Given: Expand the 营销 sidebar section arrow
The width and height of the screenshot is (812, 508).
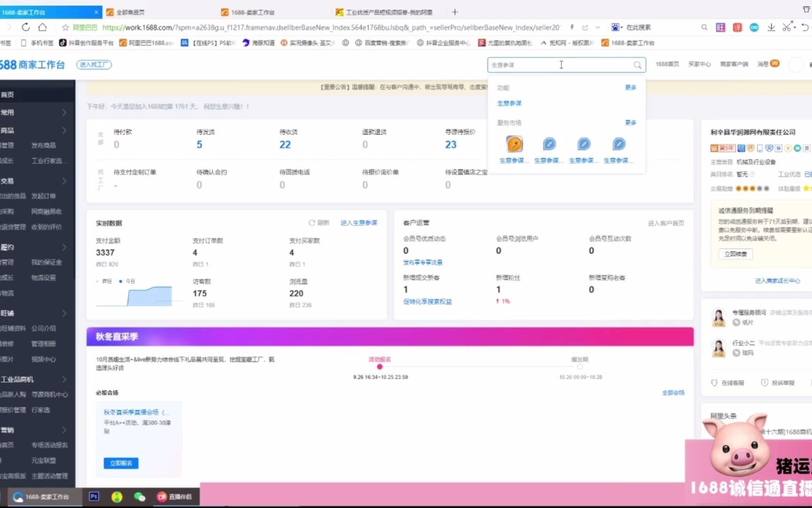Looking at the screenshot, I should tap(64, 430).
